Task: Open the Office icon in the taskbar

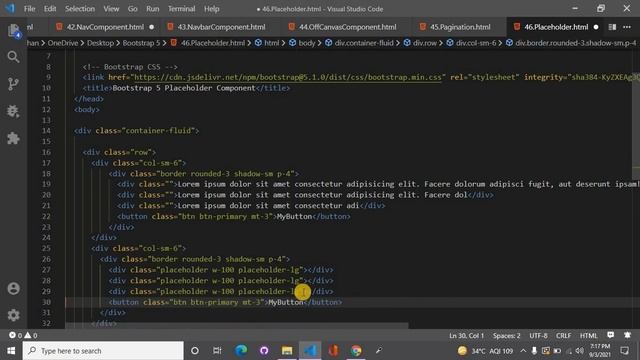Action: coord(333,351)
